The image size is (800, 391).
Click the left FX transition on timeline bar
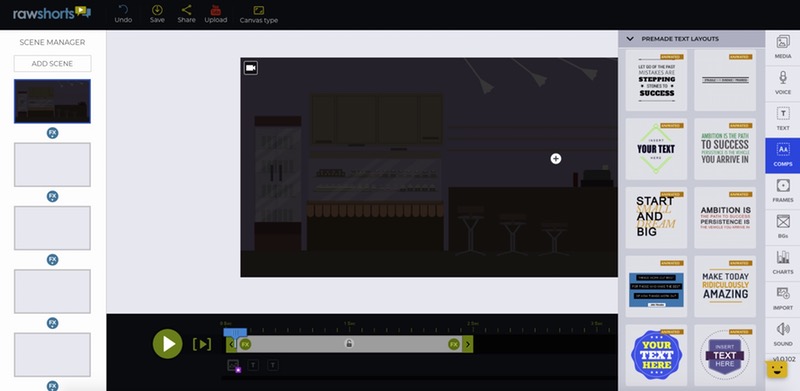[245, 344]
